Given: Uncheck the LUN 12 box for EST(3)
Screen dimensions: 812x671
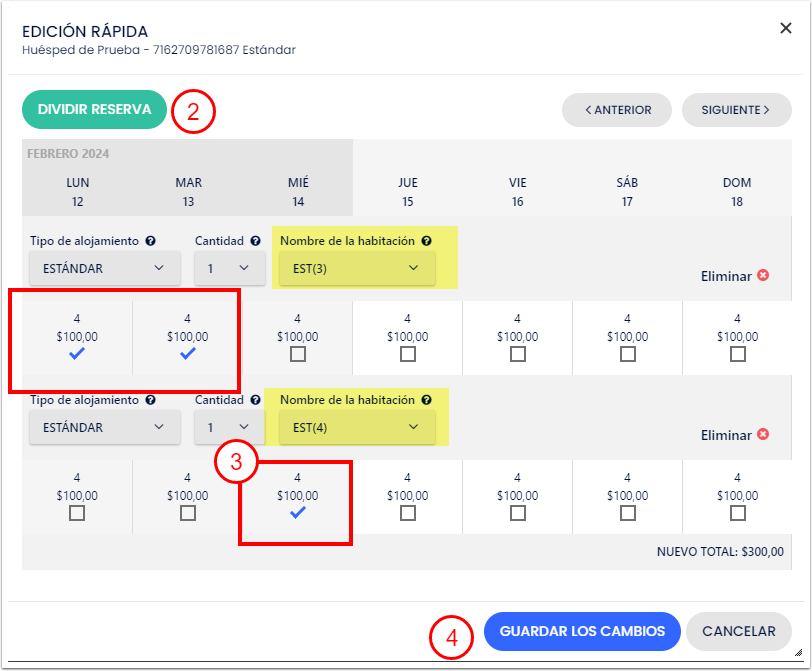Looking at the screenshot, I should [x=77, y=352].
